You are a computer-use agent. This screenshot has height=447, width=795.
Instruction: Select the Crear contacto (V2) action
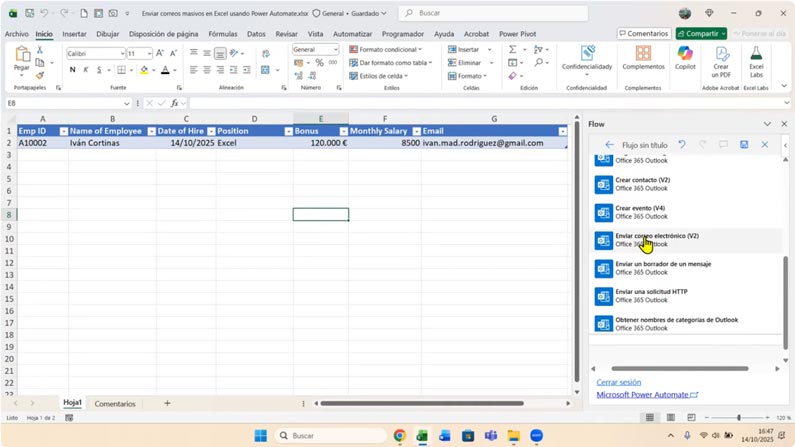coord(687,184)
